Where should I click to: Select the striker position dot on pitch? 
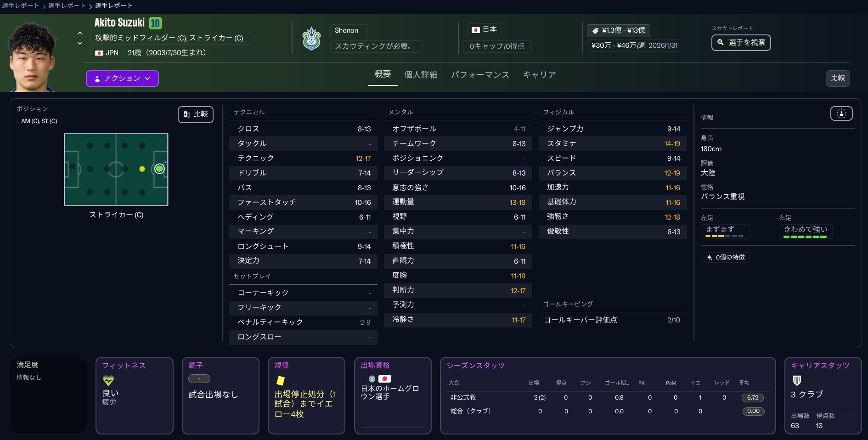[159, 169]
